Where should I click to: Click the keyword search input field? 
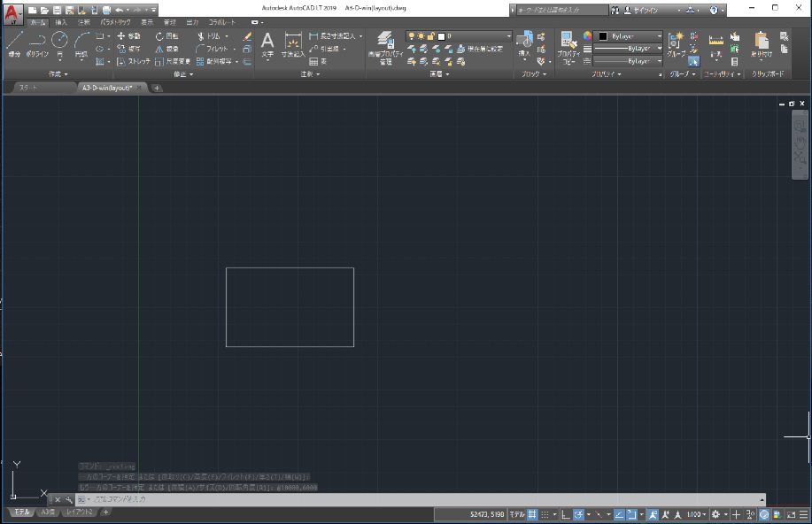pyautogui.click(x=562, y=10)
